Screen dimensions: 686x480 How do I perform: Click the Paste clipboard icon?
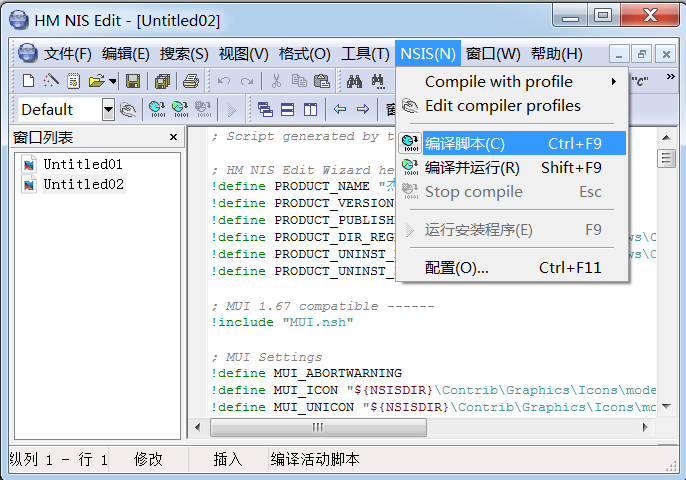322,81
